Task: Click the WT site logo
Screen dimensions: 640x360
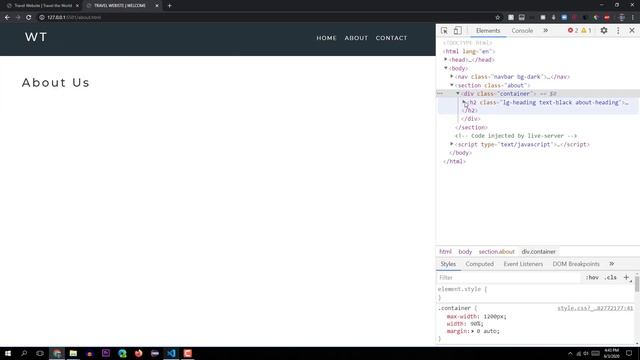Action: click(36, 37)
